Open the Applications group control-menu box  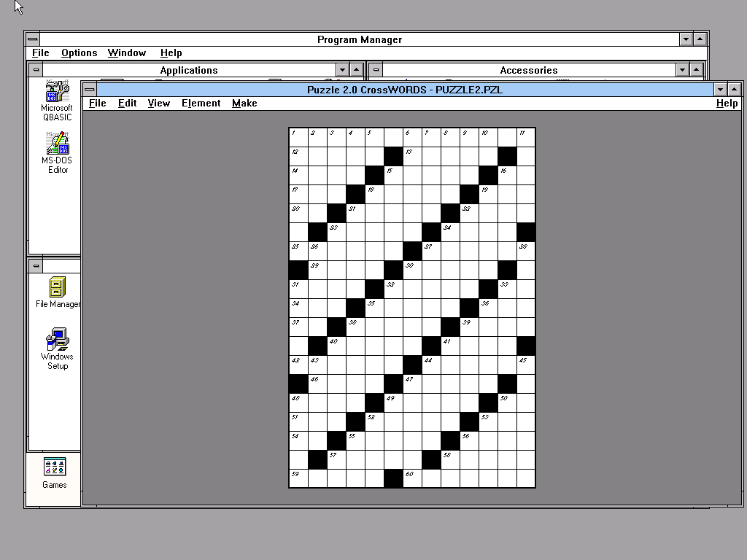[x=36, y=70]
